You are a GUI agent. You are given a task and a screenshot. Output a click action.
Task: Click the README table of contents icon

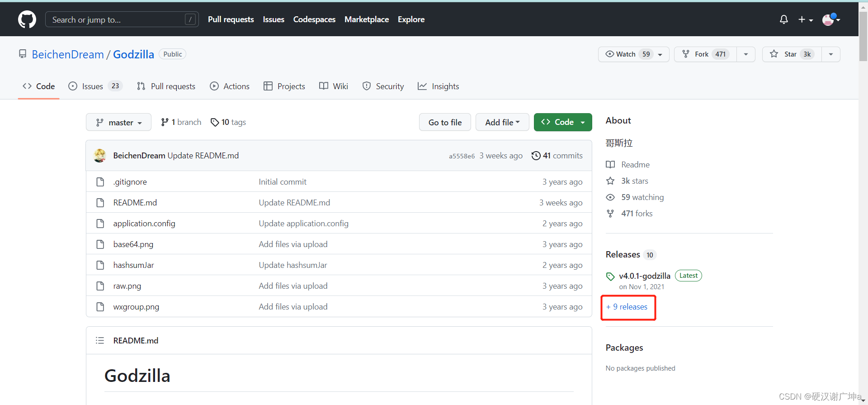[100, 340]
